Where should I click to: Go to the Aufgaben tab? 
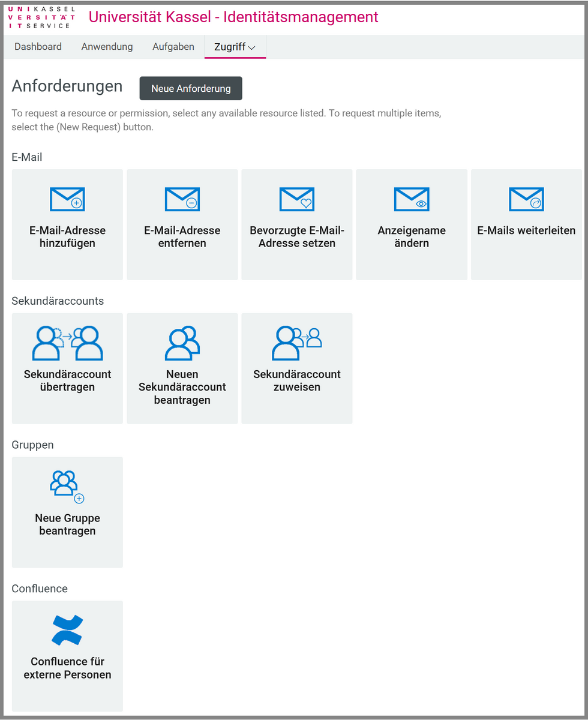[173, 47]
